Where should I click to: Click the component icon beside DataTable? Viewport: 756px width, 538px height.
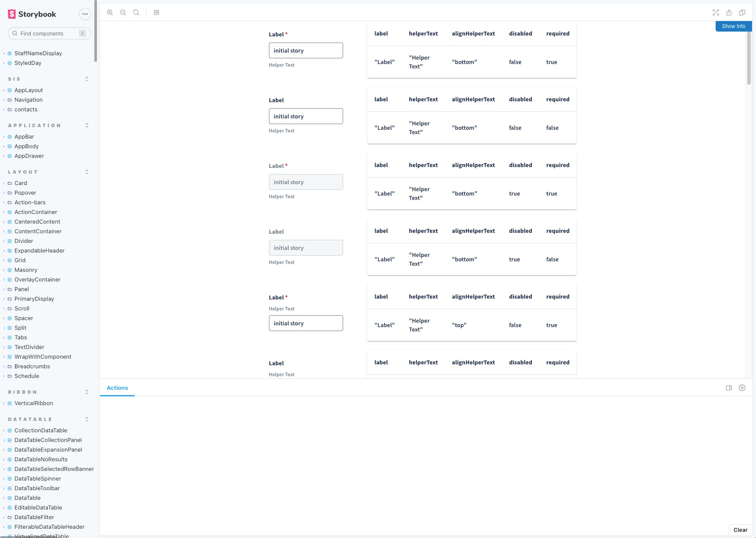(x=10, y=498)
